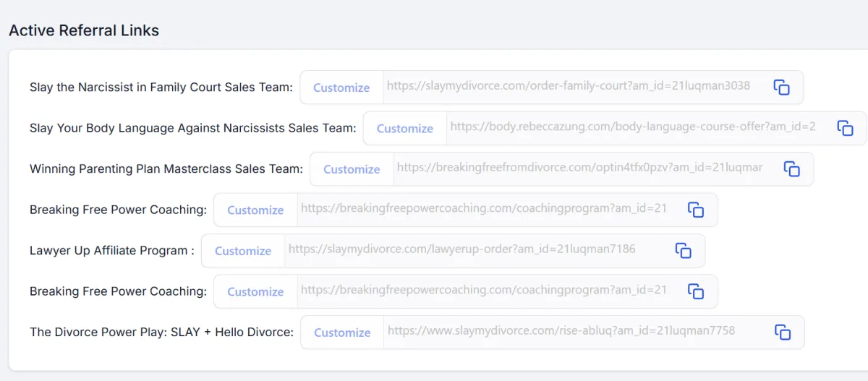Copy the Slay the Narcissist in Family Court link
The height and width of the screenshot is (381, 868).
pos(781,87)
